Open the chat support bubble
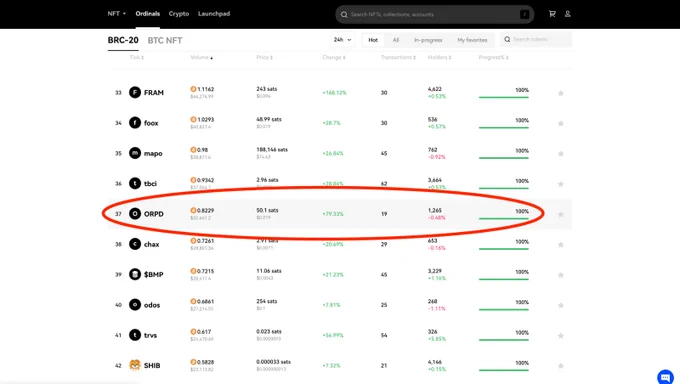Screen dimensions: 680x384 (665, 377)
